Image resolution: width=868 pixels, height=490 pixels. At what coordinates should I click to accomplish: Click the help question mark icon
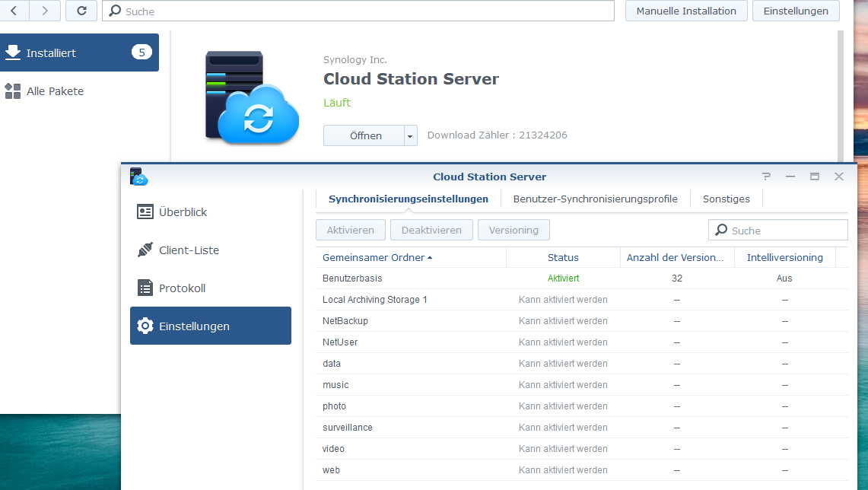coord(766,177)
